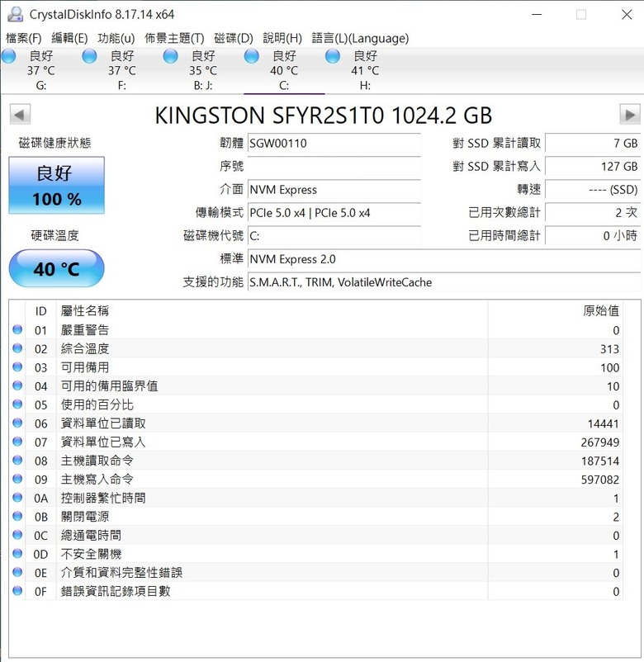Click status dot for attribute 07 資料單位已寫入
Image resolution: width=644 pixels, height=662 pixels.
[x=17, y=441]
